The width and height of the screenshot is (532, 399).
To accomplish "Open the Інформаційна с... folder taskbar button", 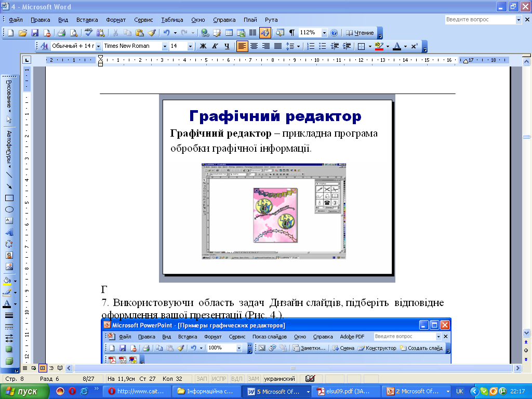I will click(207, 392).
